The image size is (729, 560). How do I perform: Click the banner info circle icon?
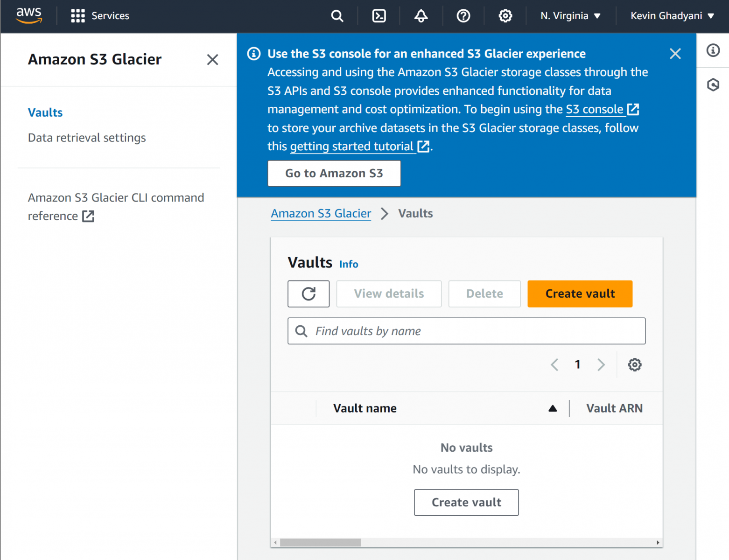[x=253, y=54]
